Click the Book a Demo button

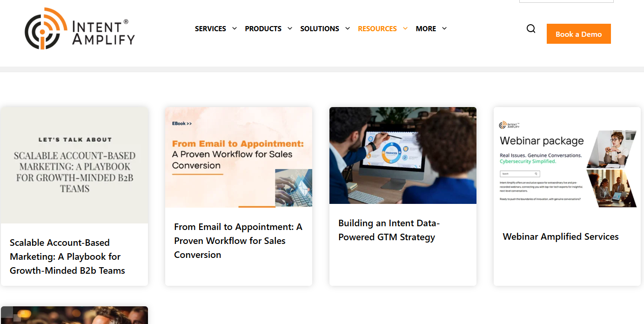(578, 34)
